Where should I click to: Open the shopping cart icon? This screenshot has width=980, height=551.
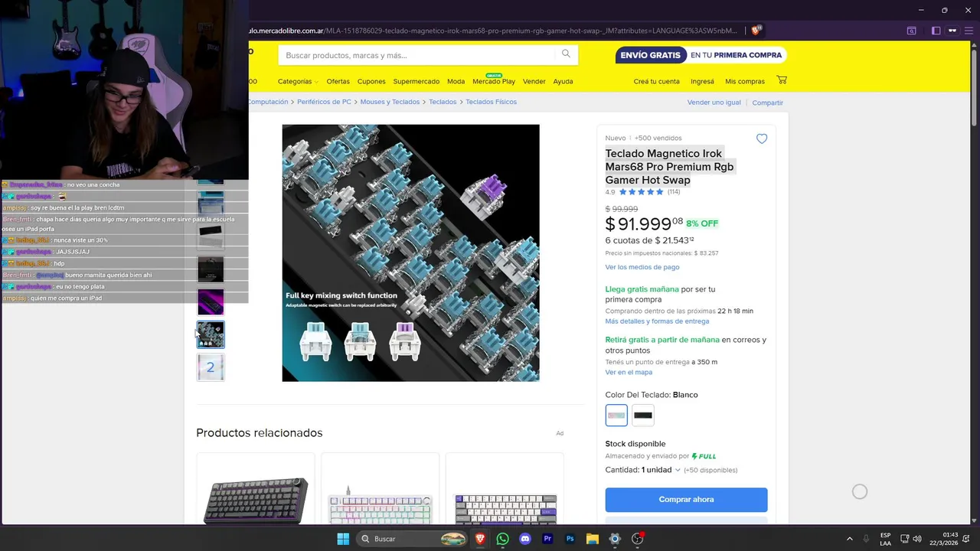coord(782,80)
